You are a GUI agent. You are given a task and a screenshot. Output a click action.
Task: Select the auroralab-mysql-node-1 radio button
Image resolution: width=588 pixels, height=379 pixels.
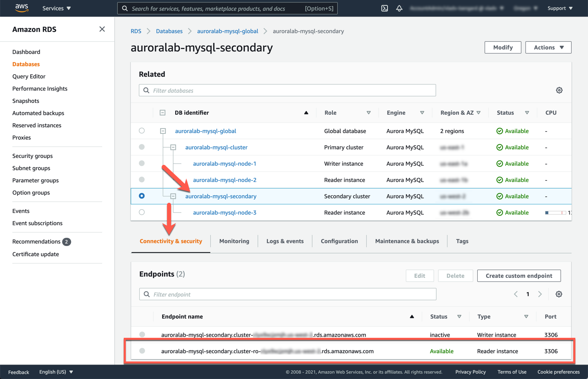(142, 163)
